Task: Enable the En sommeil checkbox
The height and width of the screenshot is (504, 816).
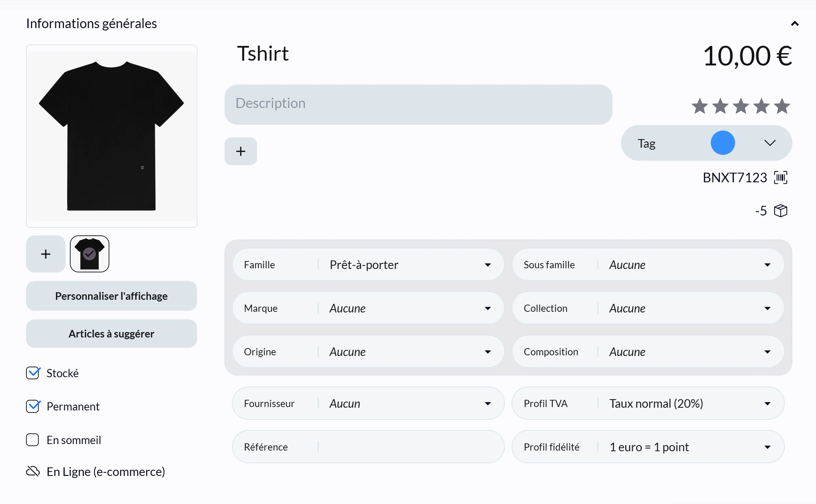Action: (x=33, y=440)
